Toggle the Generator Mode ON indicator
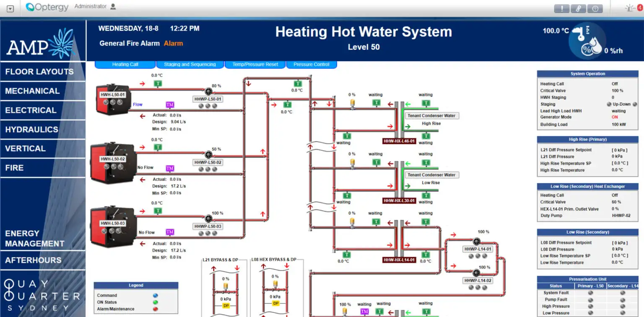The height and width of the screenshot is (317, 644). tap(614, 117)
